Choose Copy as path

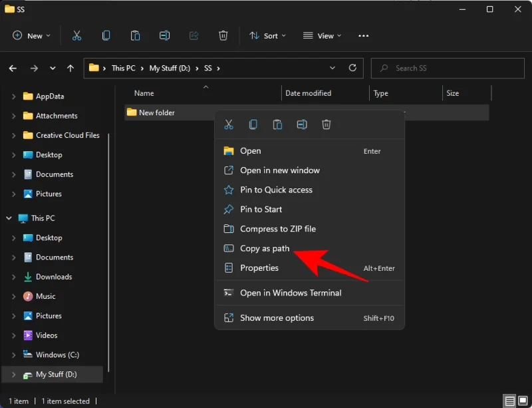coord(309,248)
